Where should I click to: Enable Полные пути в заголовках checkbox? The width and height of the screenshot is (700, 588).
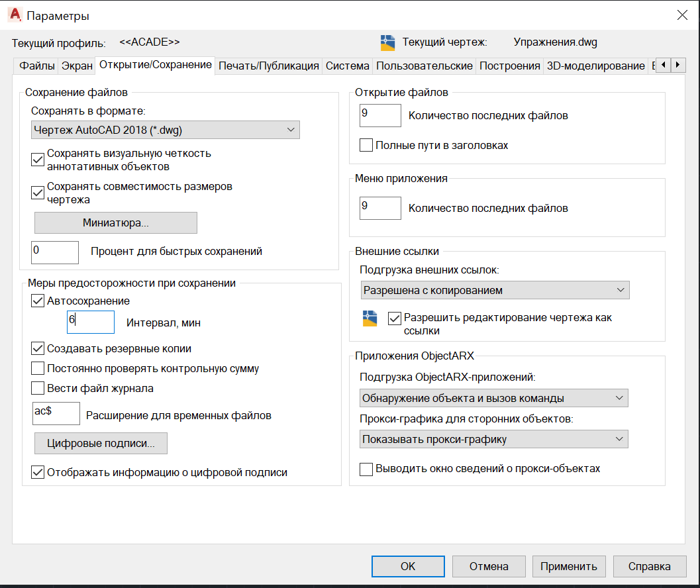(x=366, y=145)
